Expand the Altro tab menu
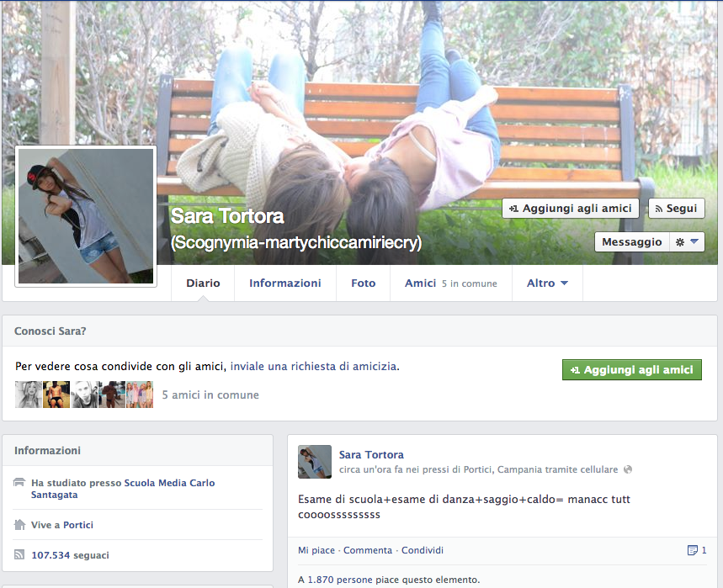 coord(547,283)
